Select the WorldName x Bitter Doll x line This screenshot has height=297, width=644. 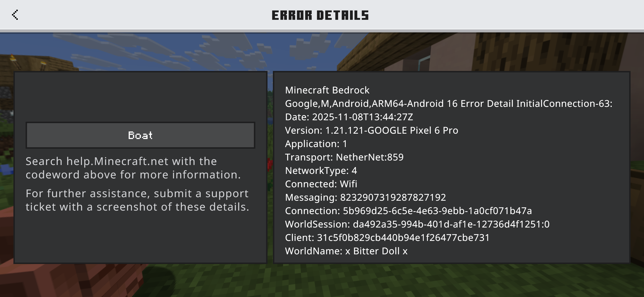pyautogui.click(x=346, y=251)
